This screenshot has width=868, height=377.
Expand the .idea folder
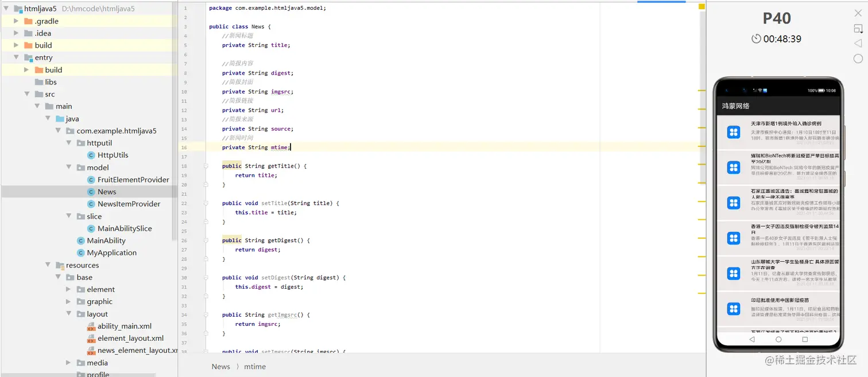click(x=17, y=33)
